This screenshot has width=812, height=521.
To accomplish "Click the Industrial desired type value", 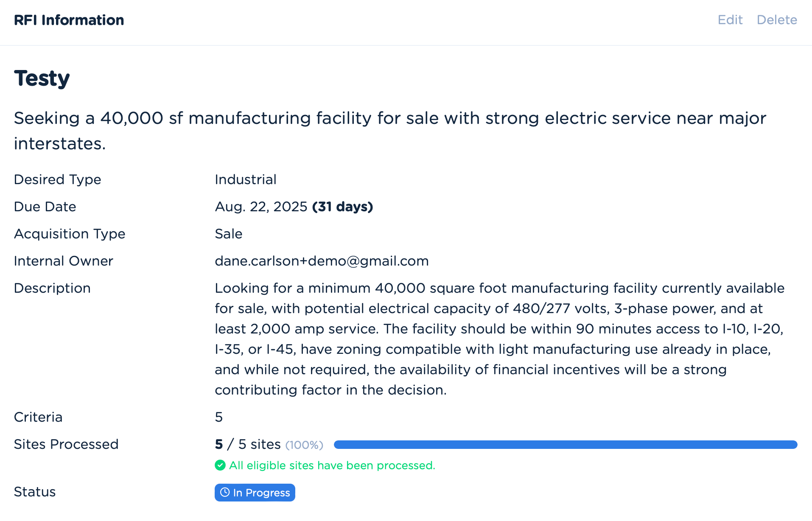I will point(245,179).
